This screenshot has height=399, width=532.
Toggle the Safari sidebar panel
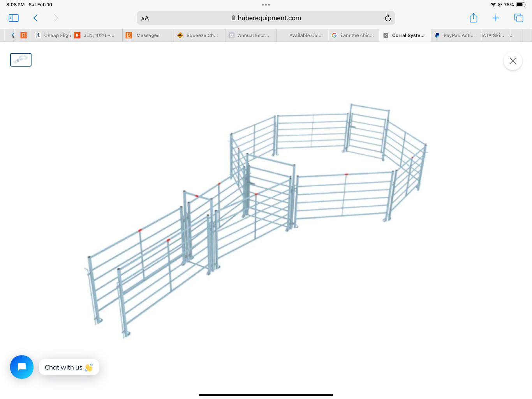coord(14,18)
